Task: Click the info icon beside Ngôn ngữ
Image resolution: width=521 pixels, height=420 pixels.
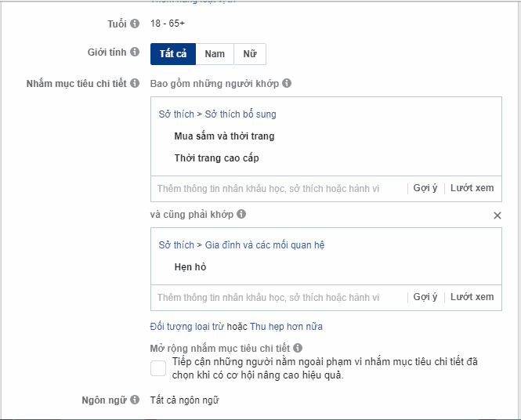Action: pos(135,400)
